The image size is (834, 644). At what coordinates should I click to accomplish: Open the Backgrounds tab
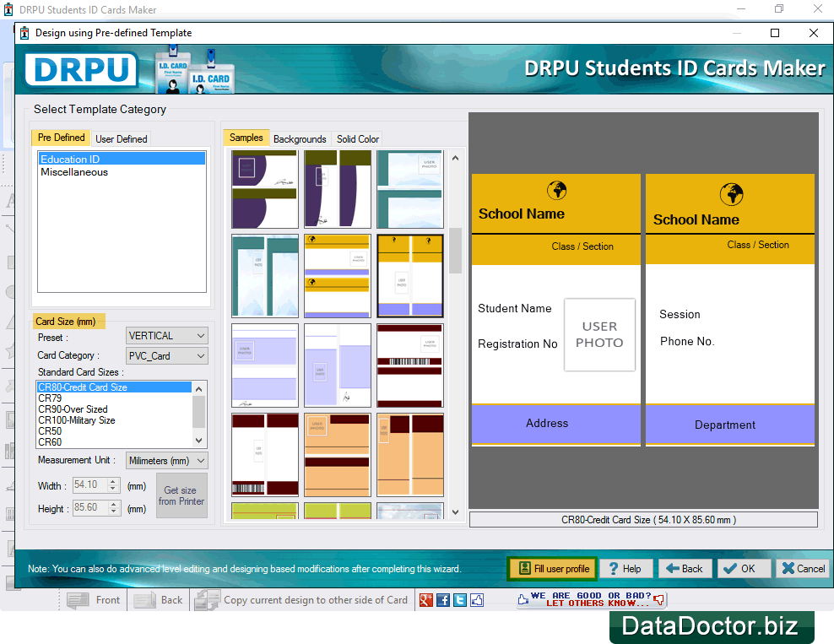[x=300, y=138]
